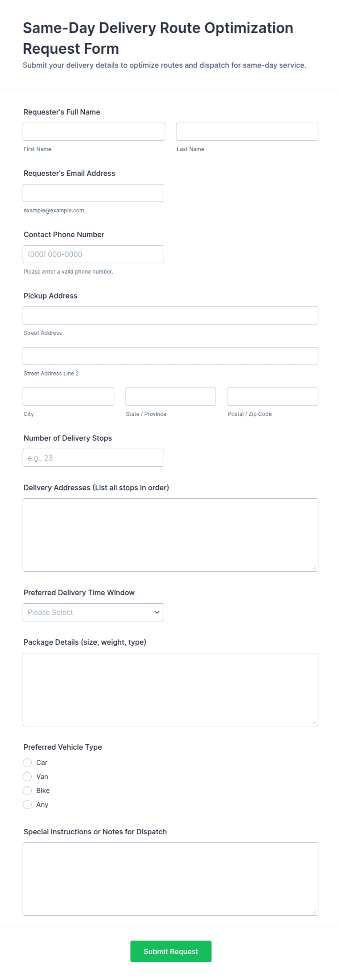
Task: Click the Contact Phone Number field
Action: (93, 254)
